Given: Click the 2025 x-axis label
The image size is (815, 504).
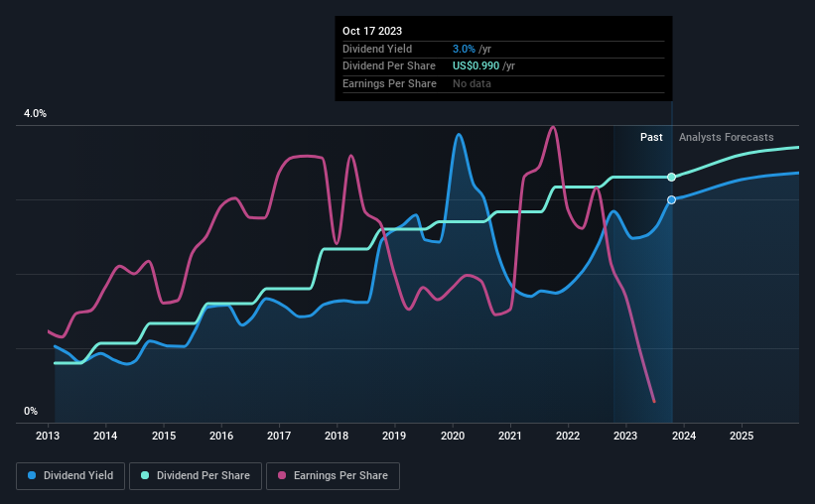Looking at the screenshot, I should pos(742,436).
